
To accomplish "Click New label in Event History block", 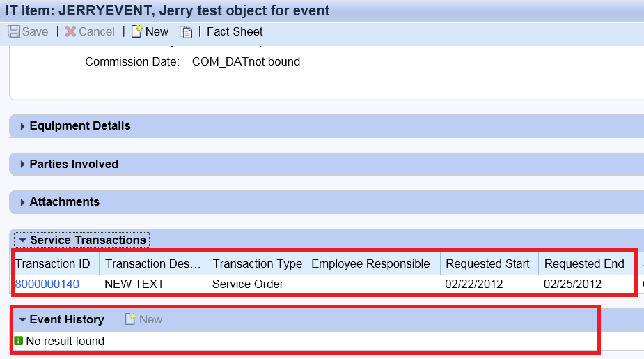I will click(x=151, y=319).
